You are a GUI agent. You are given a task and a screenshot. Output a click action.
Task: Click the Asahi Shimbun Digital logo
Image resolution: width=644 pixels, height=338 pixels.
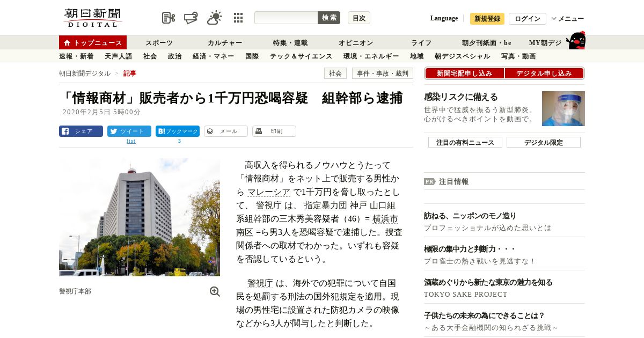(93, 18)
